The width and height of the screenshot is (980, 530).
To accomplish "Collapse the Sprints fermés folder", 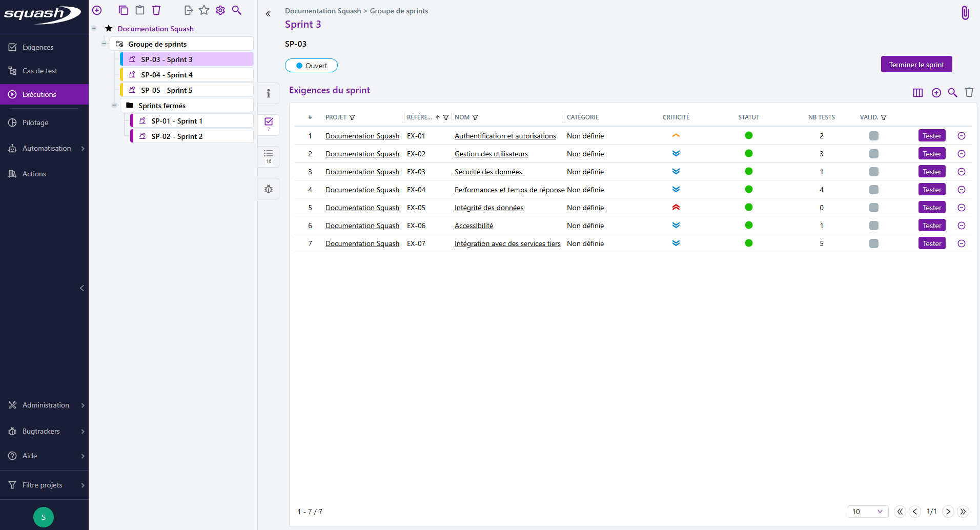I will (x=114, y=106).
